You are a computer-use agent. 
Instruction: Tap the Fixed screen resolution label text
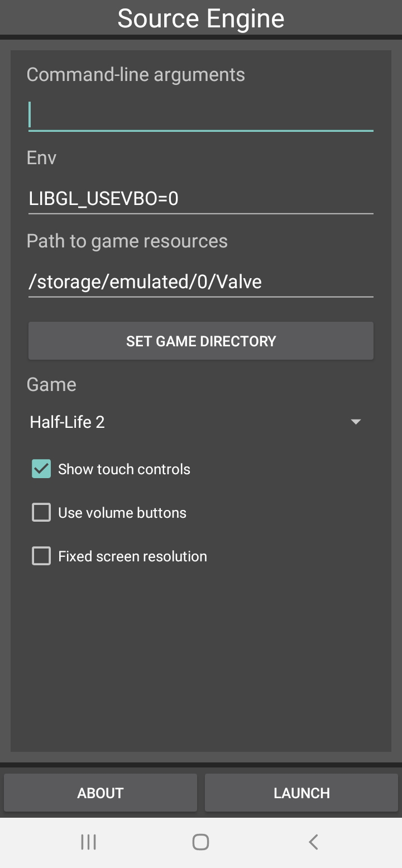pyautogui.click(x=132, y=556)
